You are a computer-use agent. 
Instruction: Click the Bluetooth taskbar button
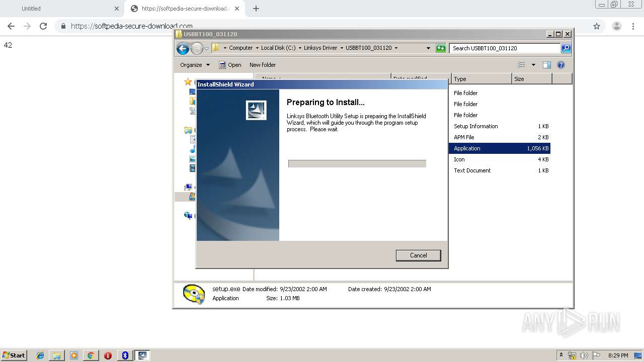pyautogui.click(x=125, y=355)
